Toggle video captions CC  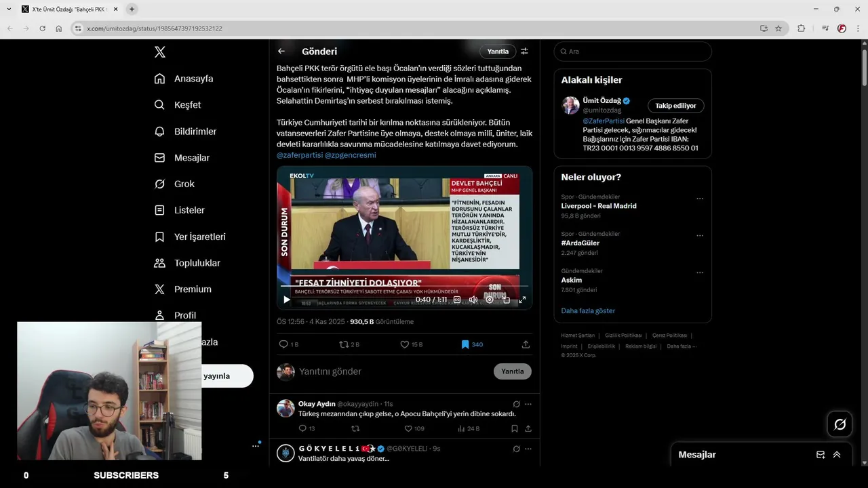click(x=457, y=300)
